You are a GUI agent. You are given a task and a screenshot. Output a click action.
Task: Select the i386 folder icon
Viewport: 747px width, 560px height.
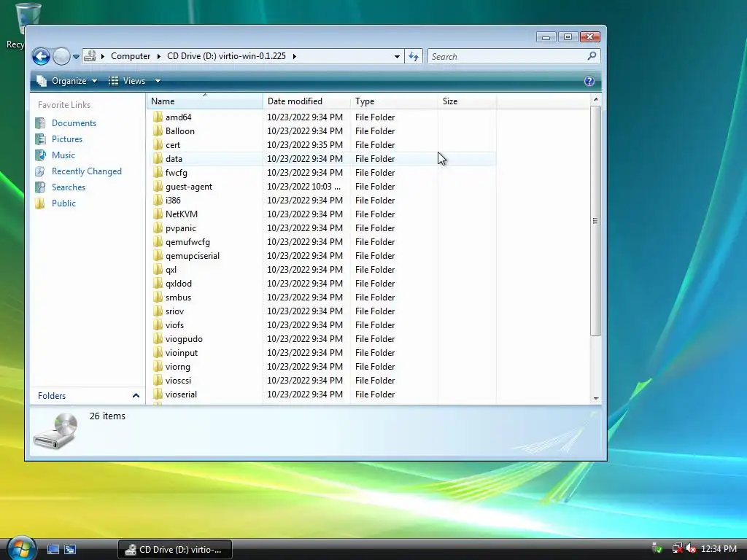pos(158,200)
